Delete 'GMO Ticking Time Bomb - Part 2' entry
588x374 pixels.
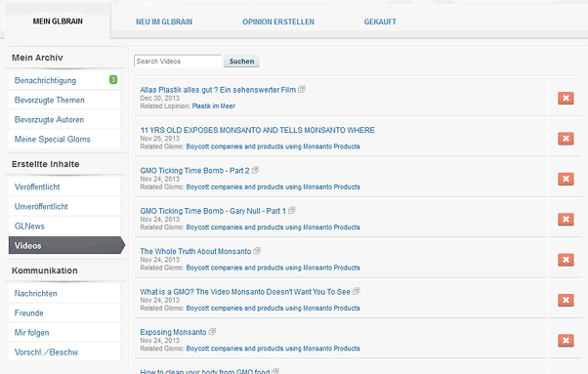pyautogui.click(x=566, y=179)
